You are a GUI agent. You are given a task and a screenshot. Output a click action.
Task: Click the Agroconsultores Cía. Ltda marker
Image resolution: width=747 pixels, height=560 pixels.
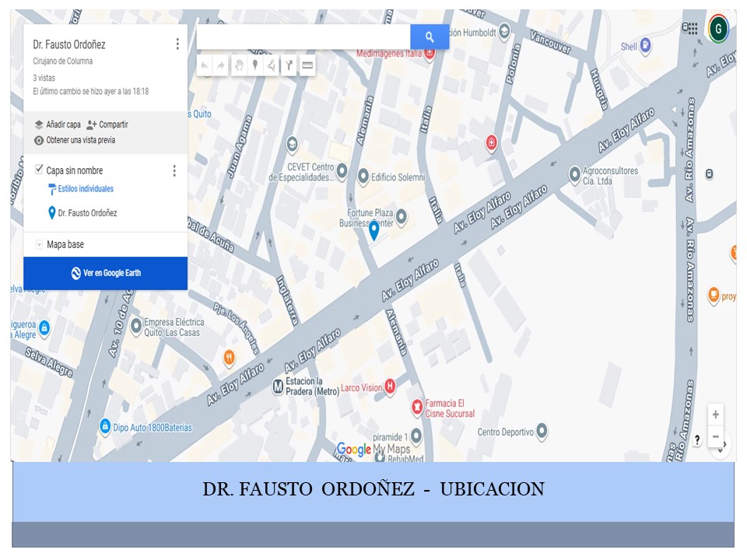574,174
